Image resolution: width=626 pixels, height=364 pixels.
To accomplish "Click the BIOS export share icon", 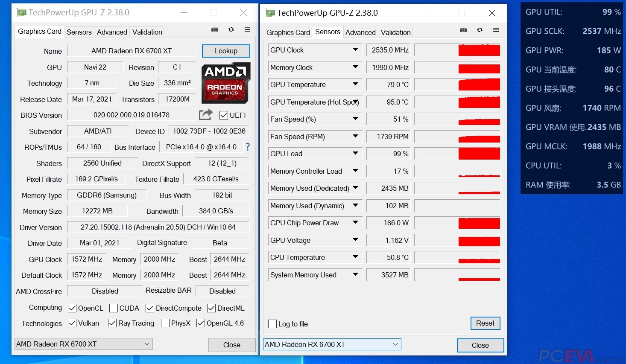I will click(205, 114).
